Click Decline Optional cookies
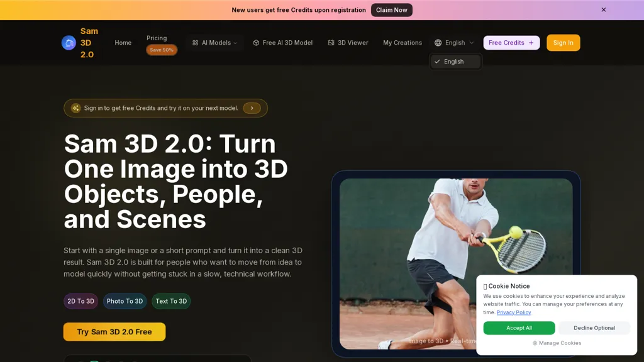Image resolution: width=644 pixels, height=362 pixels. [594, 328]
